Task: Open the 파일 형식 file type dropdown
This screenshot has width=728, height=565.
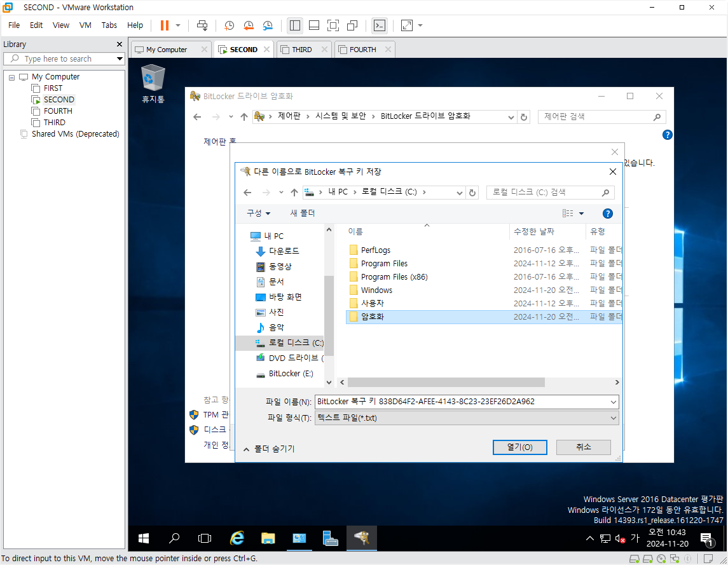Action: (x=467, y=418)
